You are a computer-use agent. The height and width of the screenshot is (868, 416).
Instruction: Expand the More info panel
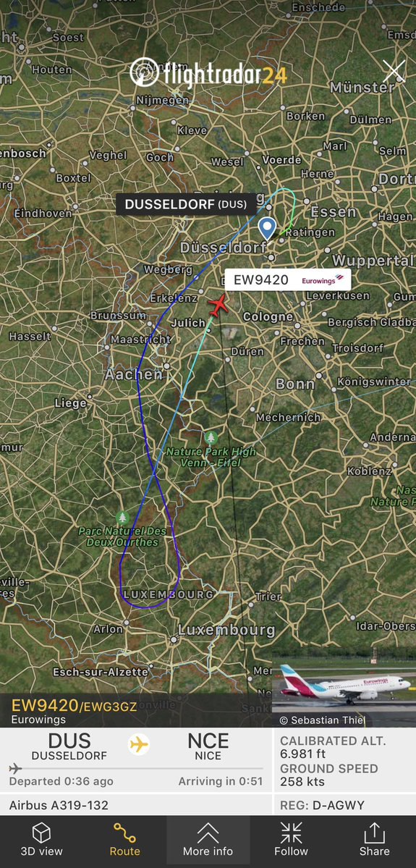[208, 839]
